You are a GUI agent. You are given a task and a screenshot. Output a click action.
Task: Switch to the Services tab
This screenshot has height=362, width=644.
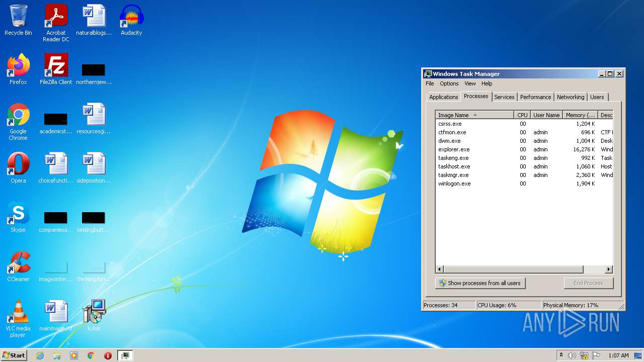point(504,97)
